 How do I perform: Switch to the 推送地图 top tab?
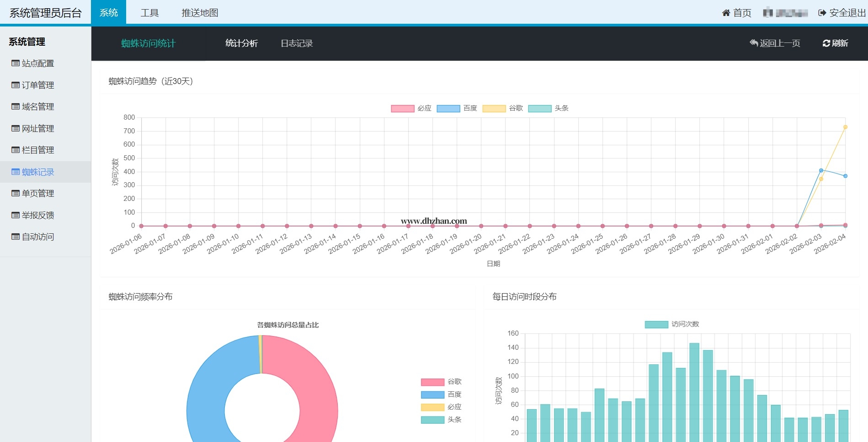(x=200, y=13)
